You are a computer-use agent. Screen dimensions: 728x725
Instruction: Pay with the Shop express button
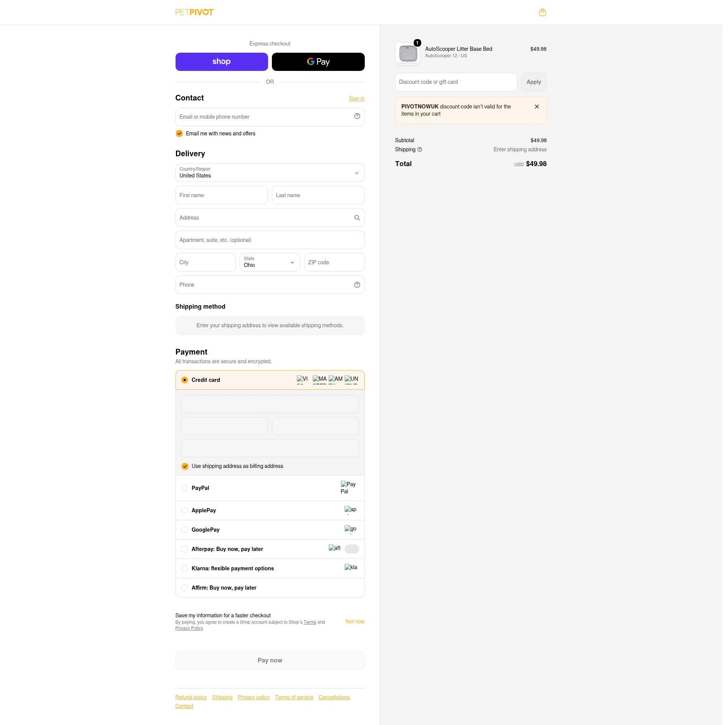click(x=221, y=61)
